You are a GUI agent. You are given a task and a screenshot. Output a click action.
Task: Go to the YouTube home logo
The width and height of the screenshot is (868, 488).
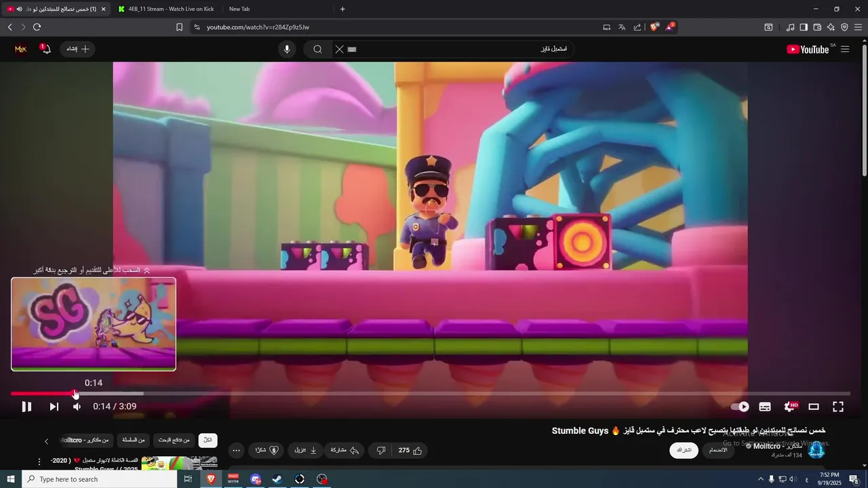click(x=808, y=49)
